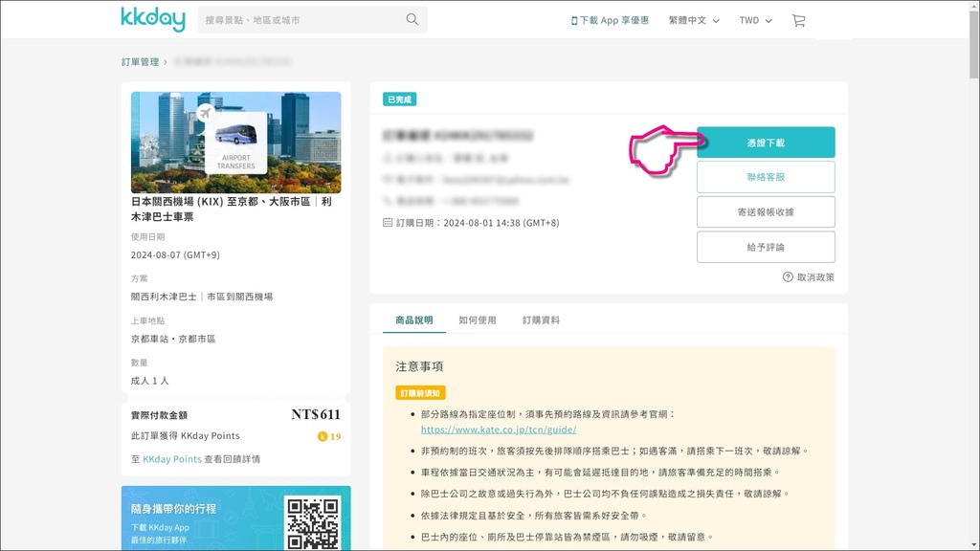The width and height of the screenshot is (980, 551).
Task: Click the 注意事項 heading
Action: tap(419, 366)
